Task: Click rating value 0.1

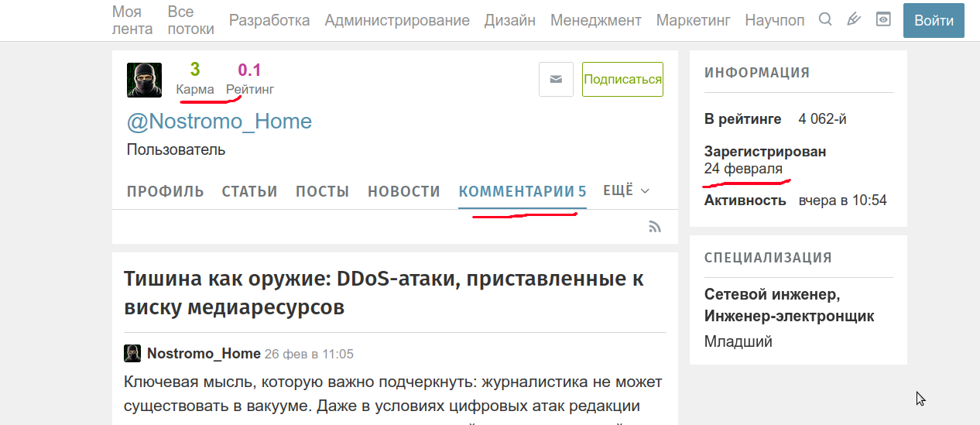Action: coord(250,70)
